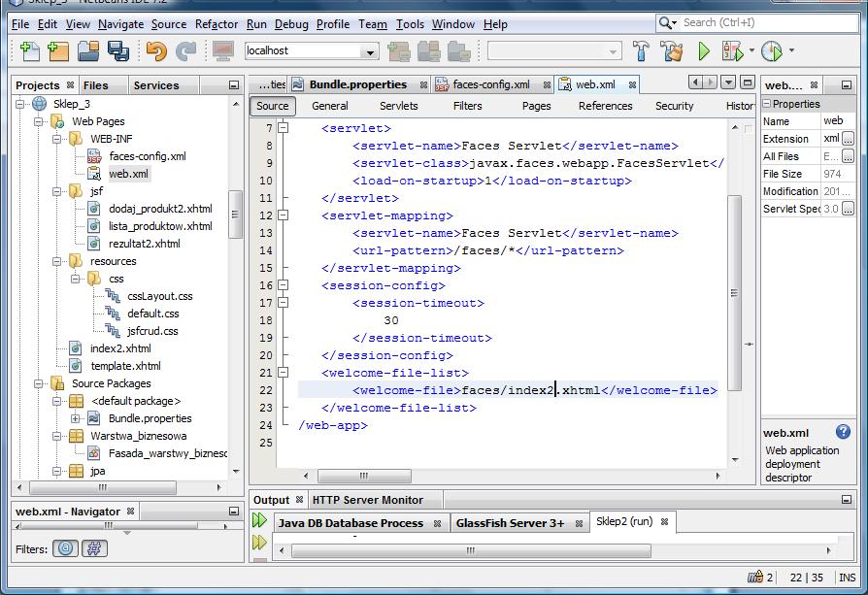This screenshot has width=868, height=595.
Task: Click the Extension property ellipsis button
Action: click(848, 139)
